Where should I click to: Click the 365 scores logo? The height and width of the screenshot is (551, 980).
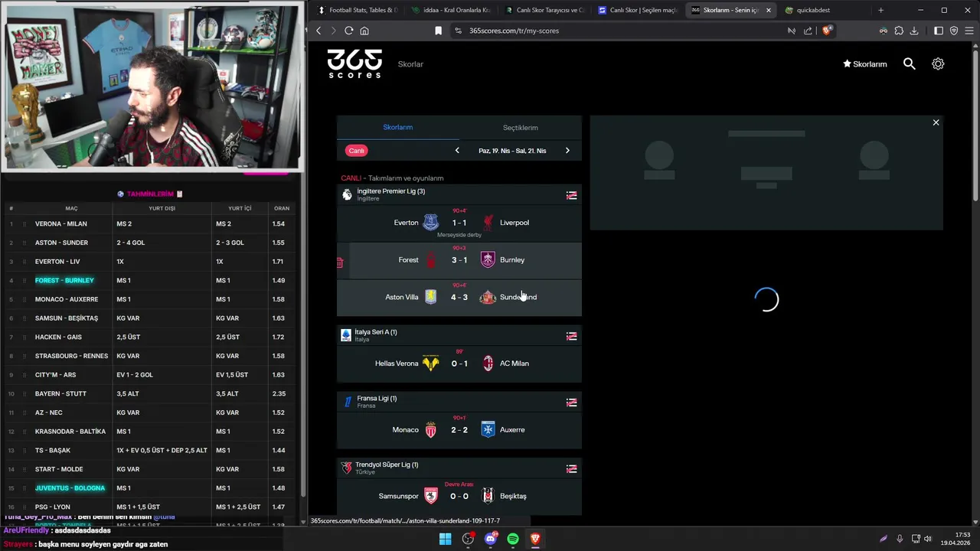(354, 64)
